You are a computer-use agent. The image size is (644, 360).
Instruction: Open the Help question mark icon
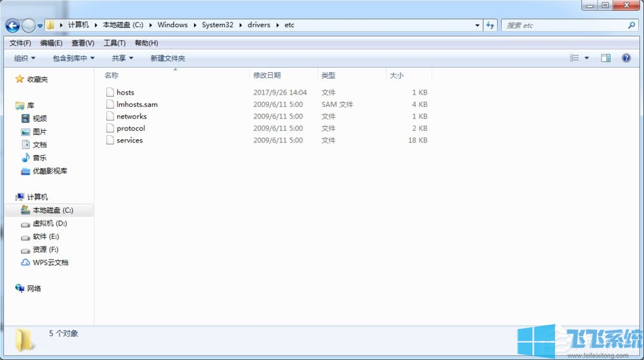[x=626, y=58]
